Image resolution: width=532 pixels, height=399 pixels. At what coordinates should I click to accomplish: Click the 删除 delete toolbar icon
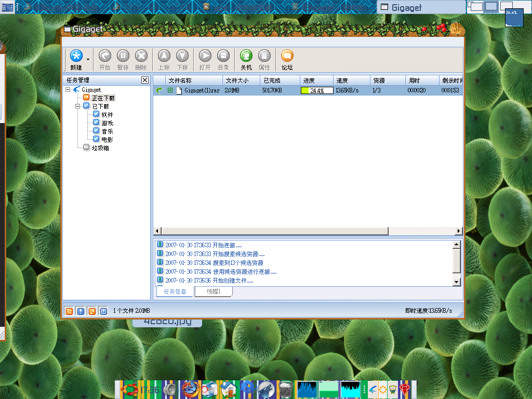pos(141,56)
